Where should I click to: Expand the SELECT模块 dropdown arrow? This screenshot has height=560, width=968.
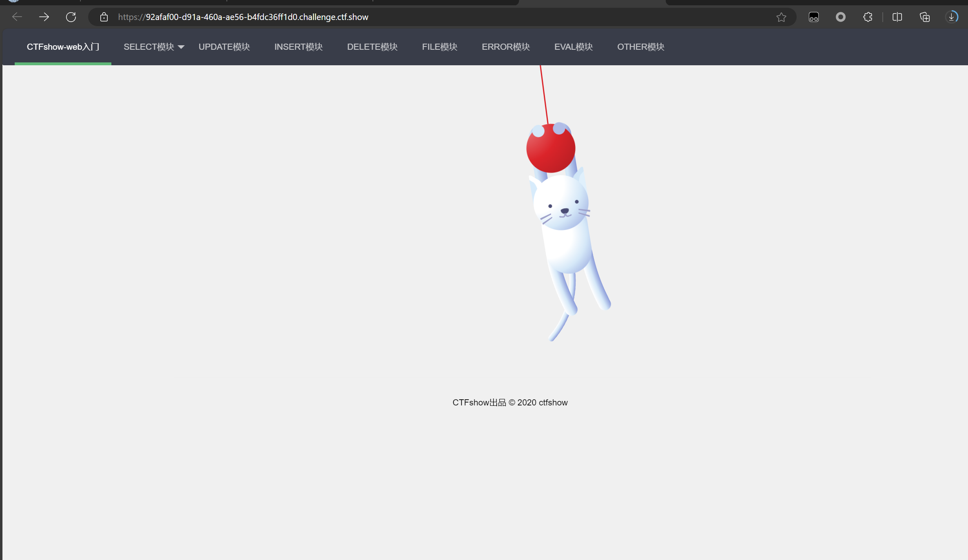click(x=181, y=47)
